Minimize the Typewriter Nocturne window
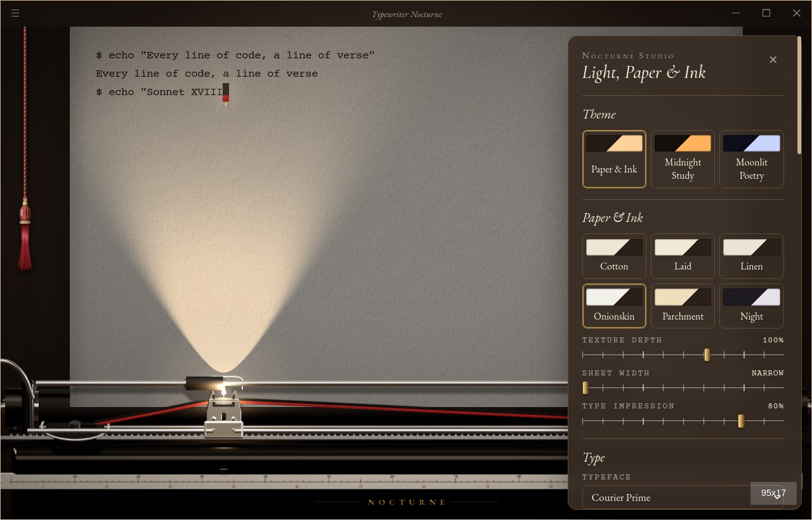The image size is (812, 520). pos(736,13)
